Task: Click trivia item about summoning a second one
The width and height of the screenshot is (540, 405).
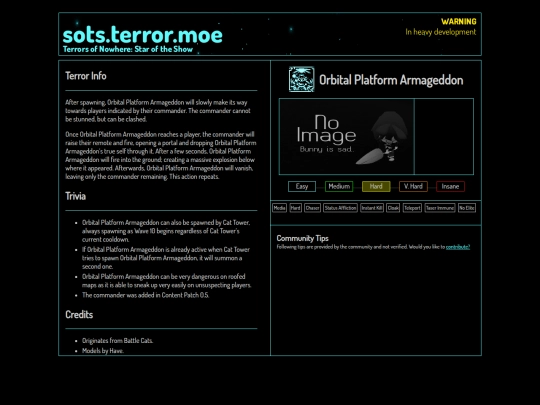Action: tap(166, 258)
